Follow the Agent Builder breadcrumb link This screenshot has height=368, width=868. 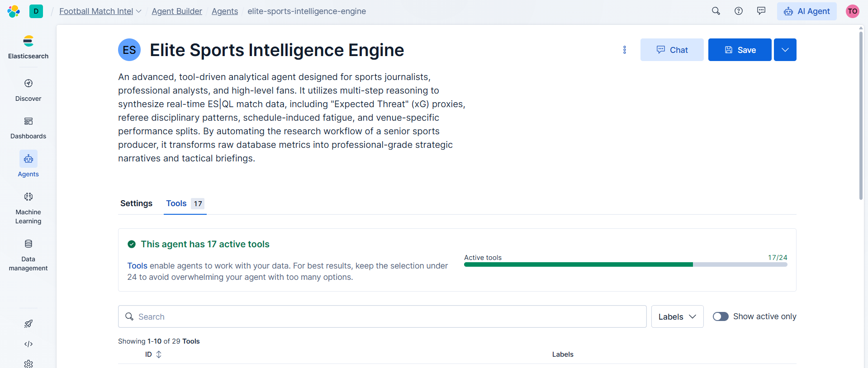point(177,11)
